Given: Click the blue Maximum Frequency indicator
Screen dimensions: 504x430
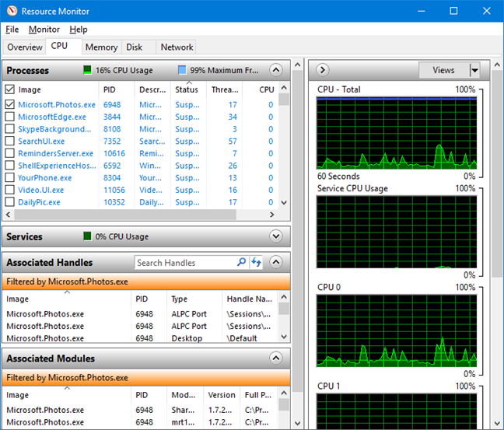Looking at the screenshot, I should [x=182, y=70].
